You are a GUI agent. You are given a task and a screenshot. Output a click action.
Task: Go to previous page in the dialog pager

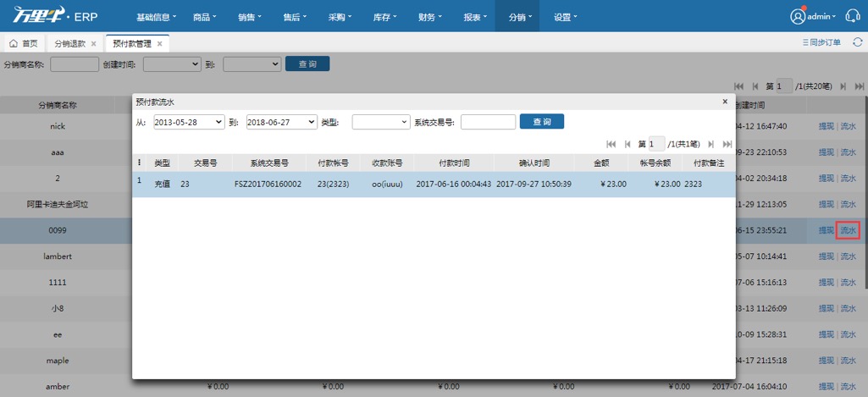point(628,144)
